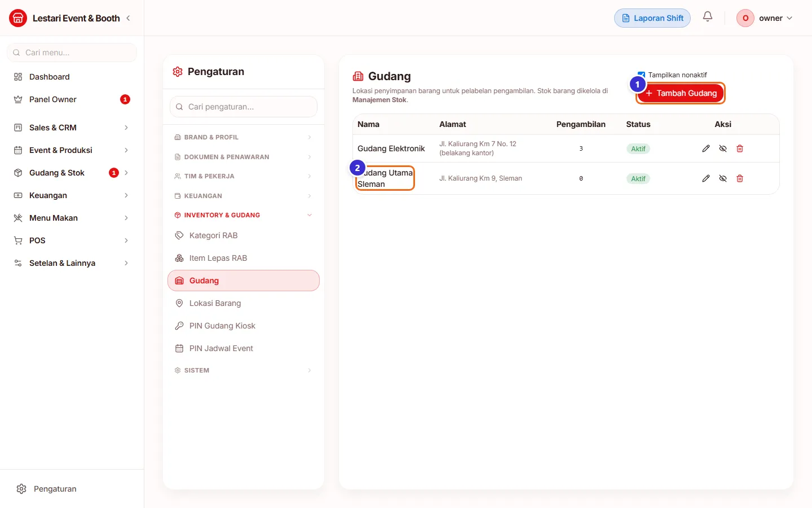This screenshot has height=508, width=812.
Task: Expand Event & Produksi menu
Action: coord(72,150)
